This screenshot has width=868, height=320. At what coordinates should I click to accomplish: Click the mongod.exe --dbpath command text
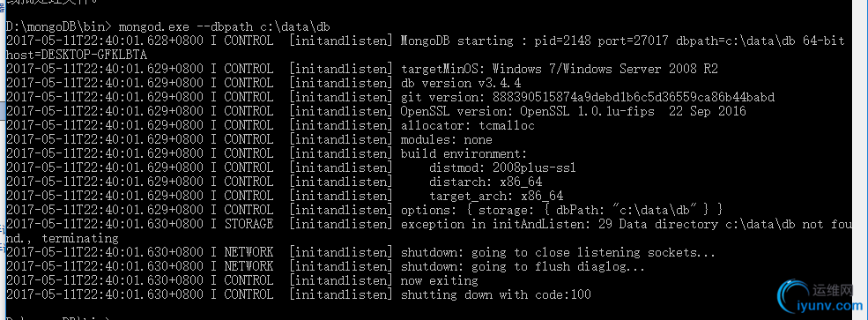point(224,26)
